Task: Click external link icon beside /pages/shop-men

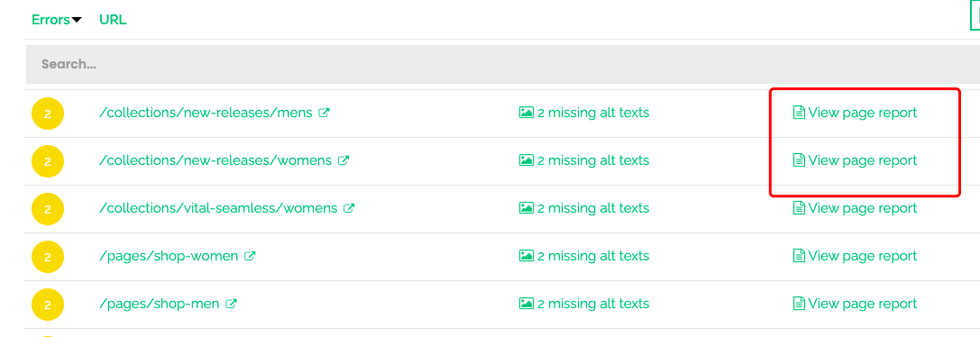Action: (231, 304)
